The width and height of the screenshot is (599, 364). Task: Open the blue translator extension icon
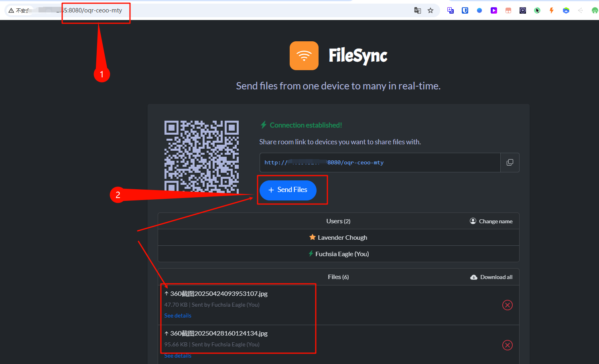451,10
